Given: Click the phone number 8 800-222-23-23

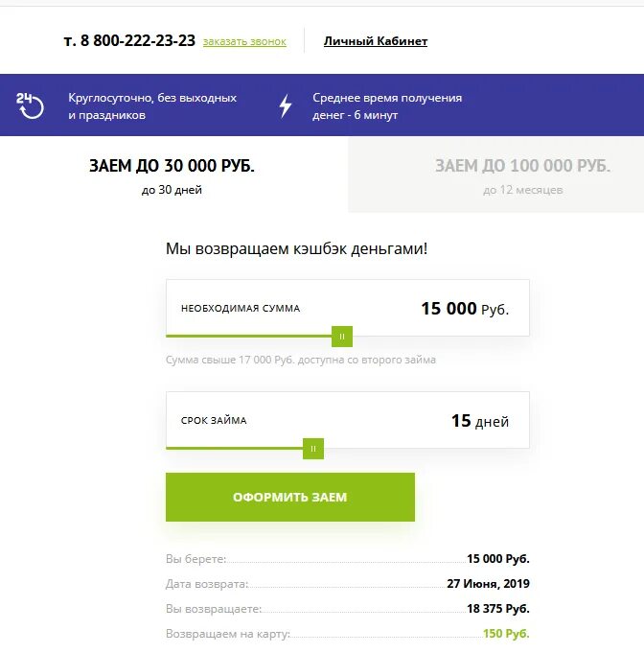Looking at the screenshot, I should pyautogui.click(x=129, y=40).
